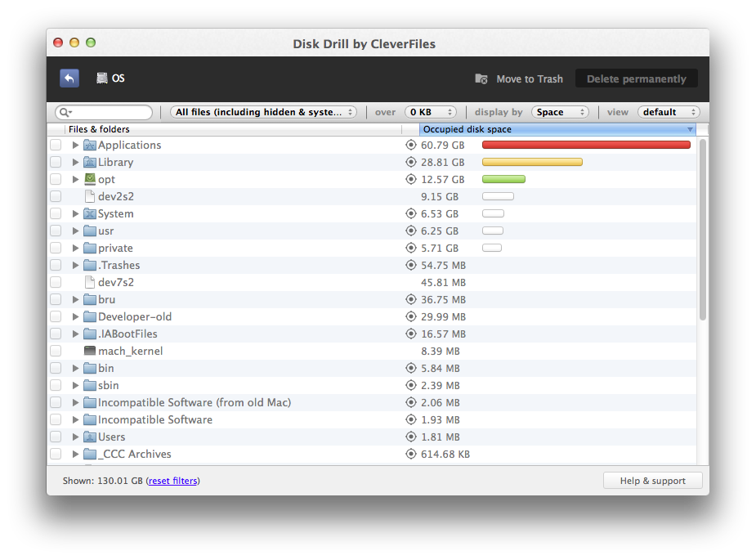Screen dimensions: 756x560
Task: Expand the bru folder
Action: [x=75, y=299]
